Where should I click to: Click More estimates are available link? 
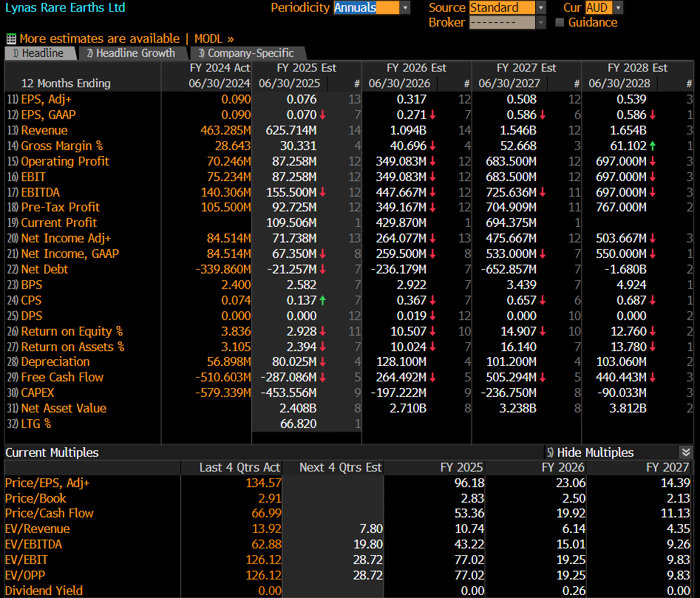100,39
